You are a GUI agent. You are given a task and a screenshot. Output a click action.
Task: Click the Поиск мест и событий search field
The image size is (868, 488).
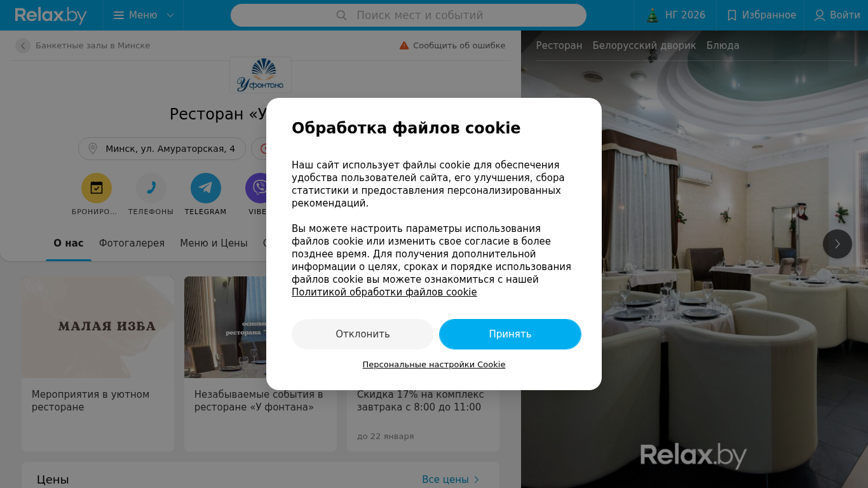[x=409, y=15]
